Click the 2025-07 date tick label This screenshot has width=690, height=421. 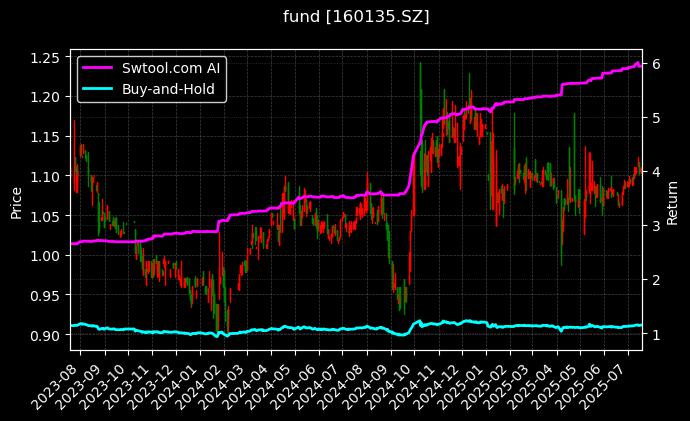pyautogui.click(x=607, y=381)
